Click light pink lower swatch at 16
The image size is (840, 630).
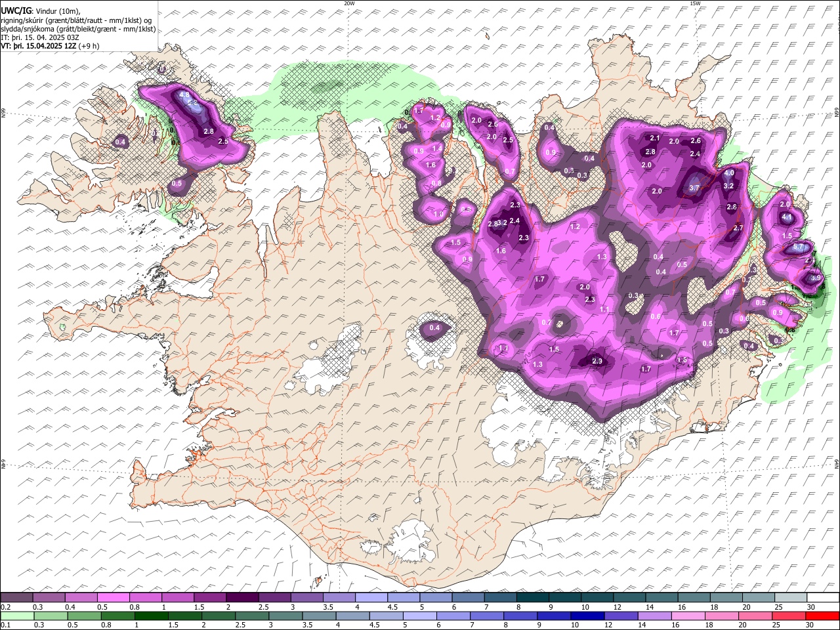click(688, 616)
